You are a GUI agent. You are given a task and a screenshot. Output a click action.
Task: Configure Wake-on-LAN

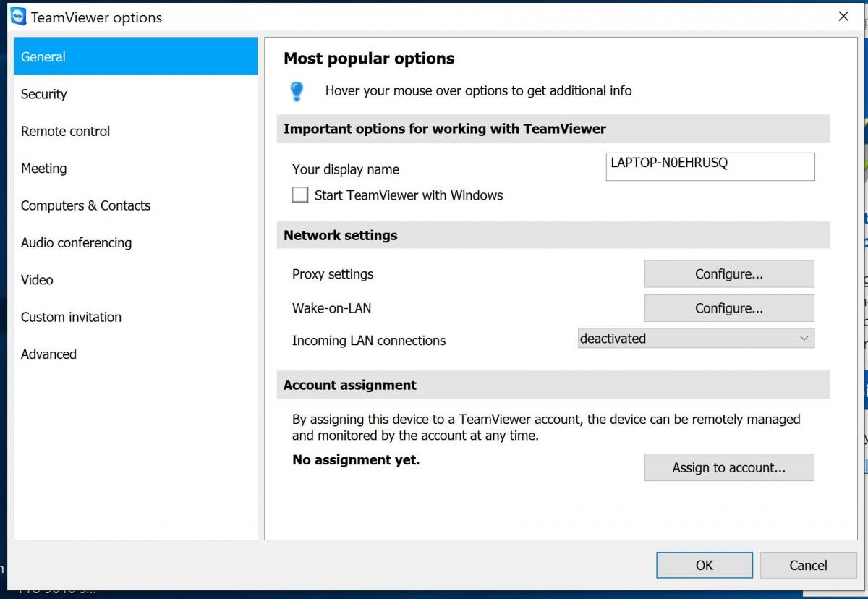[x=729, y=308]
